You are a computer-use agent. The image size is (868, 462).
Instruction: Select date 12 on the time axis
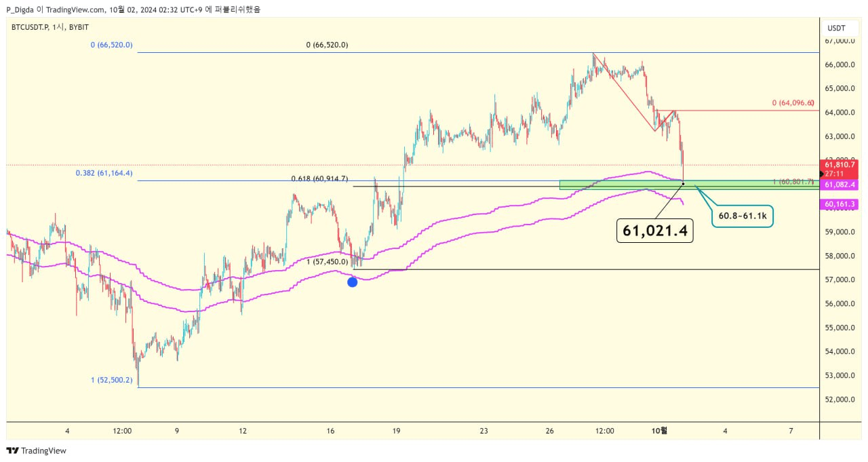(x=243, y=431)
